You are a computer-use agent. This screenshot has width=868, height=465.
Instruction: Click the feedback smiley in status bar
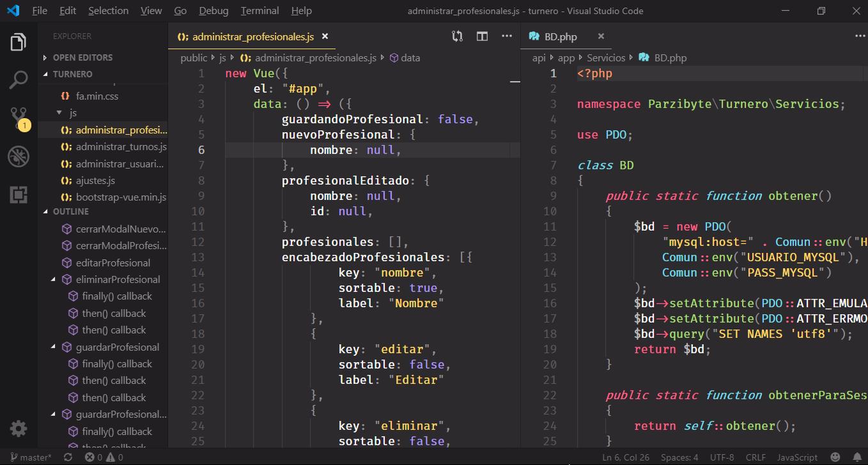835,457
